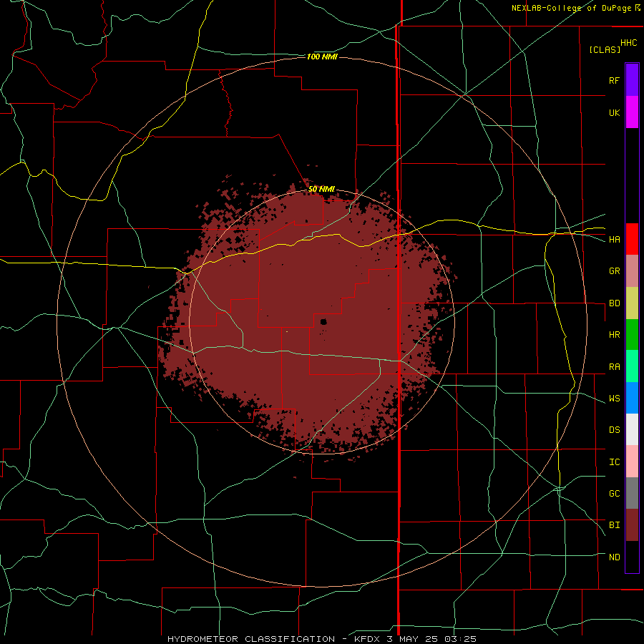Click the HA red legend swatch
This screenshot has width=644, height=644.
(632, 239)
